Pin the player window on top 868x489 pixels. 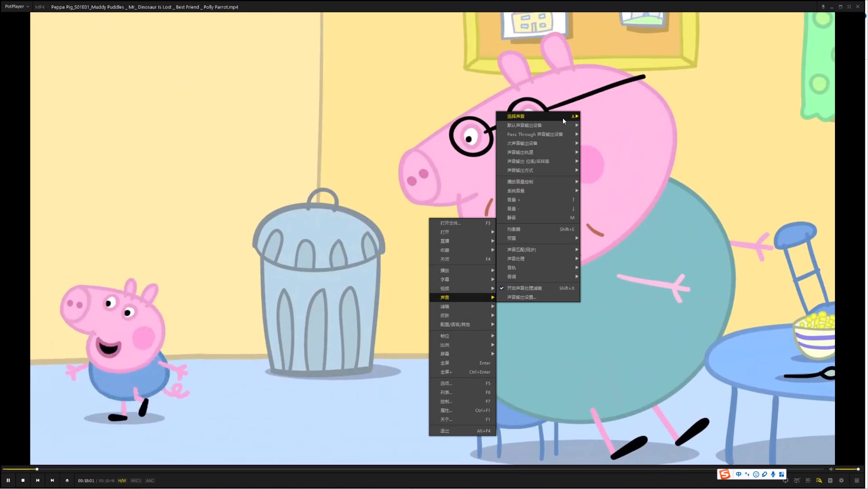tap(823, 7)
